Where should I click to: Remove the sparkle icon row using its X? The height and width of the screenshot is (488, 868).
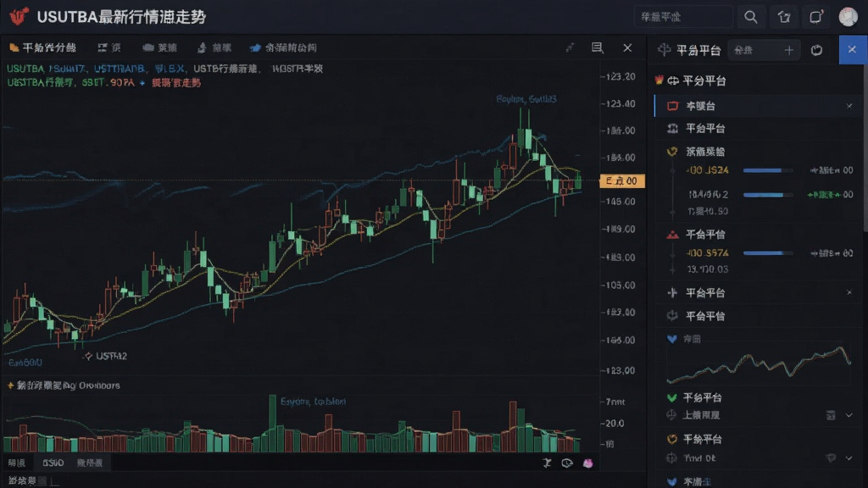tap(849, 292)
